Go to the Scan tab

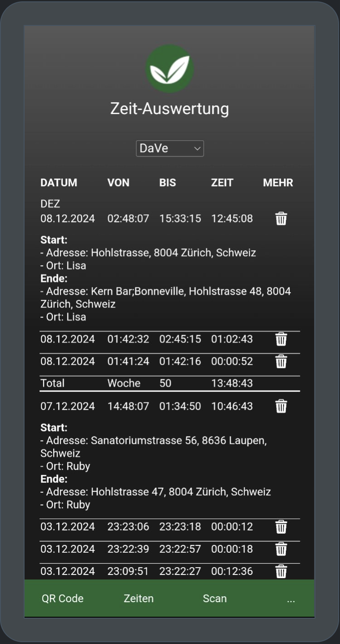coord(215,599)
